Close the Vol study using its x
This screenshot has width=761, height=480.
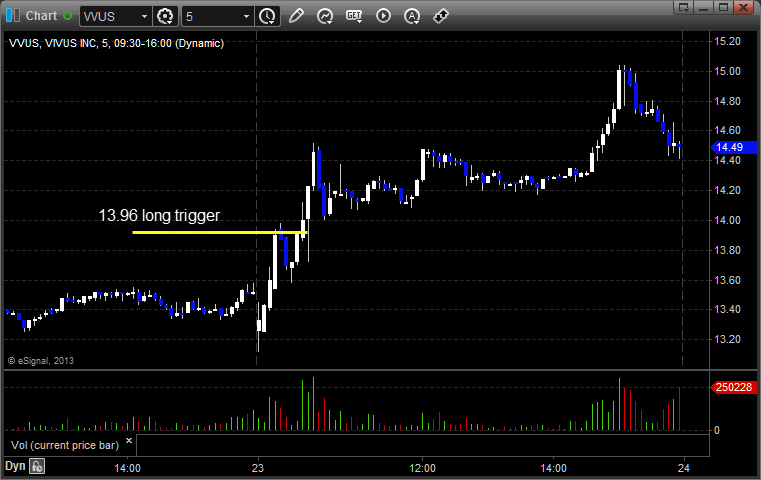point(129,441)
